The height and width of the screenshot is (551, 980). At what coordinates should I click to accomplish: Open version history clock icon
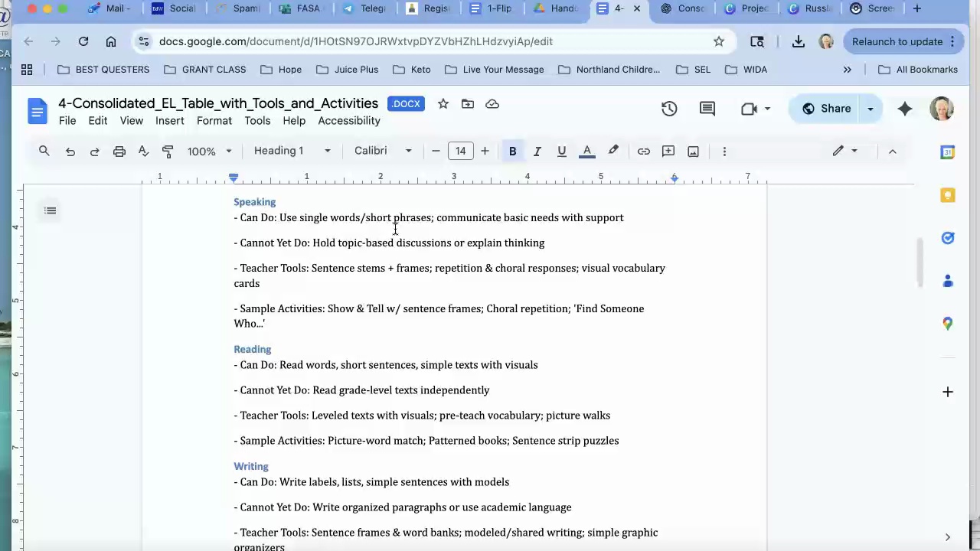coord(669,109)
